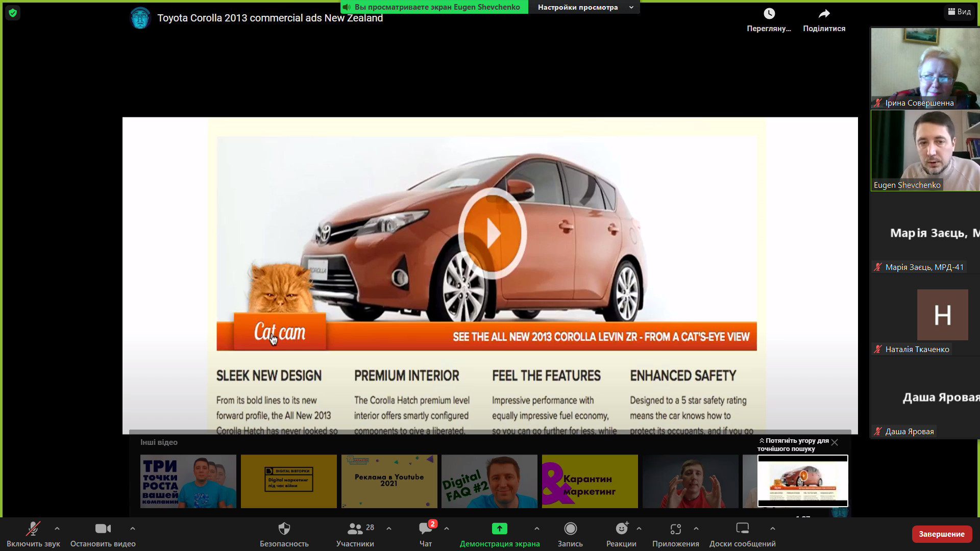The height and width of the screenshot is (551, 980).
Task: Open Digital FAQ #2 video thumbnail
Action: (489, 481)
